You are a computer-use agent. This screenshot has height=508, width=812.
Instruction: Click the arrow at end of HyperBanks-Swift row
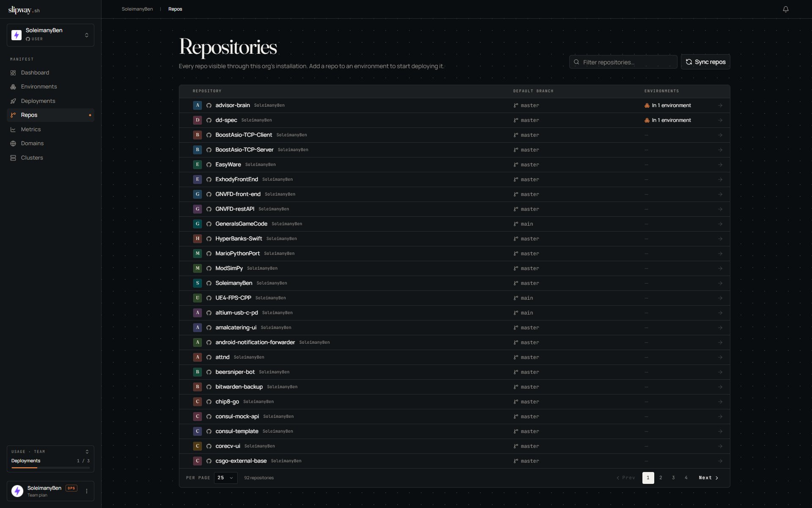(x=720, y=239)
